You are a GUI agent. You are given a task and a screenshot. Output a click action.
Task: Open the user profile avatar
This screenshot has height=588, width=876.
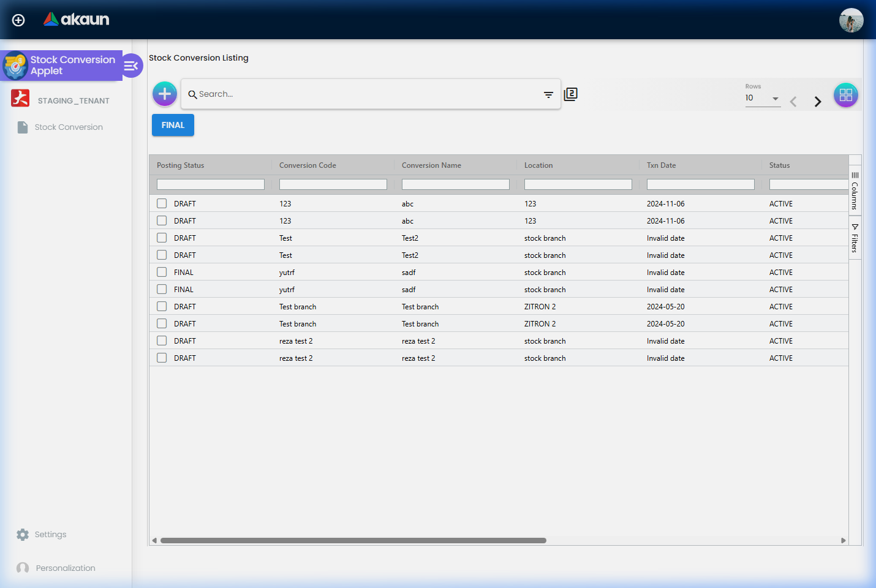coord(850,20)
